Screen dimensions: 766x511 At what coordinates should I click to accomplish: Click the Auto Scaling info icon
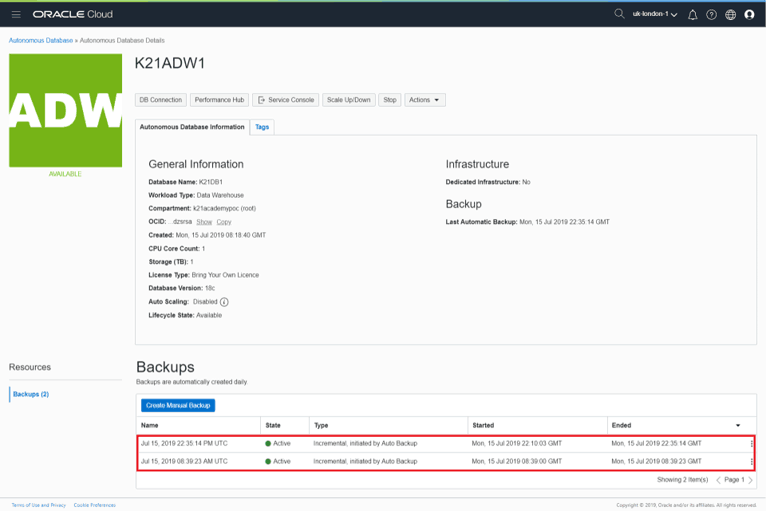pyautogui.click(x=224, y=302)
